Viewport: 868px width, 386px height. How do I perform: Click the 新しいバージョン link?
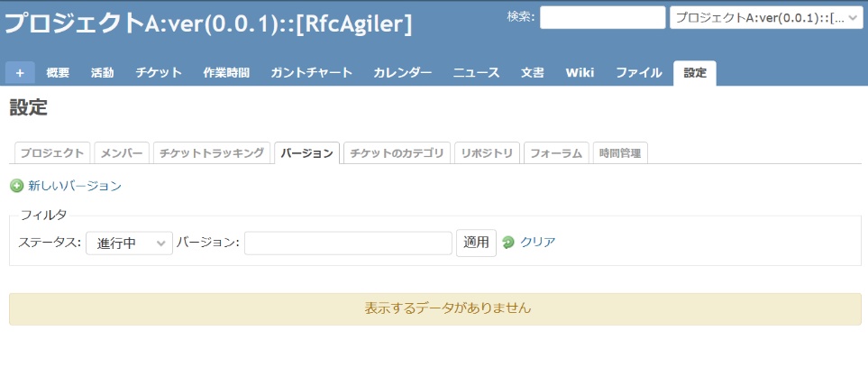[x=75, y=186]
